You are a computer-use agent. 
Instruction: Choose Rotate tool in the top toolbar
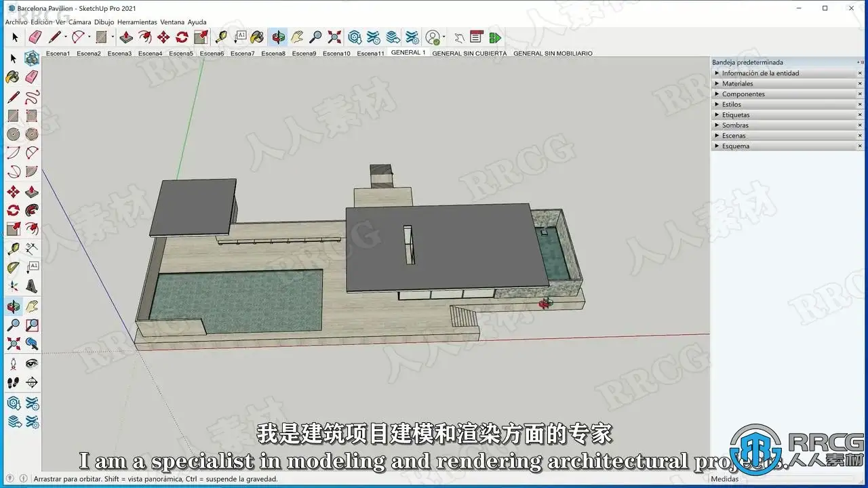point(182,37)
